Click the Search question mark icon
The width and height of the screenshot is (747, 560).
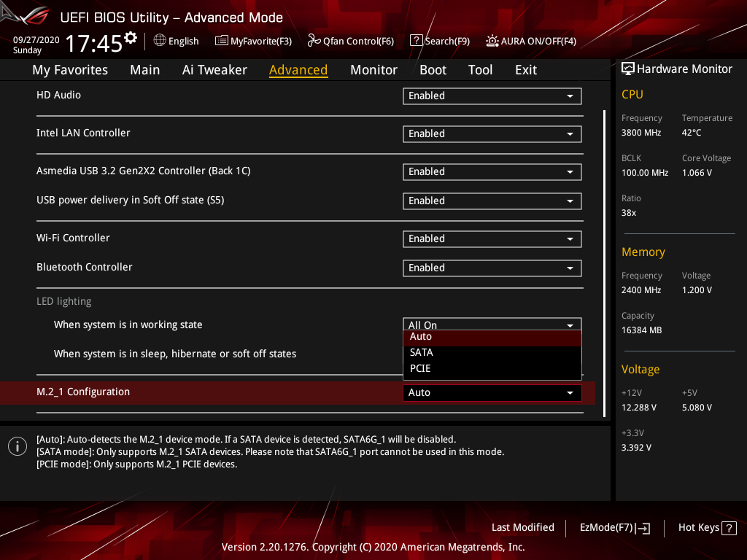[416, 41]
